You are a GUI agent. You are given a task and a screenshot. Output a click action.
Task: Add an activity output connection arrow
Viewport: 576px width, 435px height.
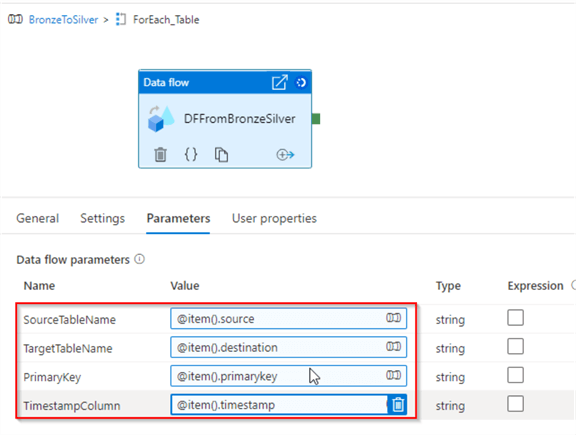(285, 155)
